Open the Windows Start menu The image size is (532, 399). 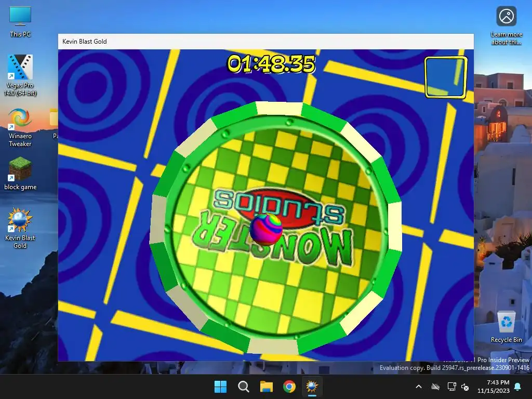(220, 387)
